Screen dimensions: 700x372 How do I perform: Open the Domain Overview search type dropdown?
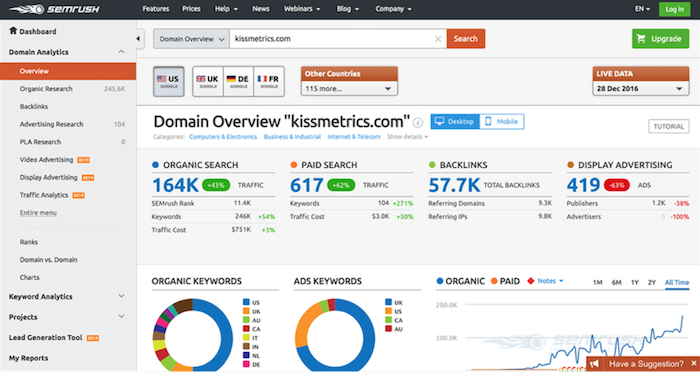coord(192,39)
